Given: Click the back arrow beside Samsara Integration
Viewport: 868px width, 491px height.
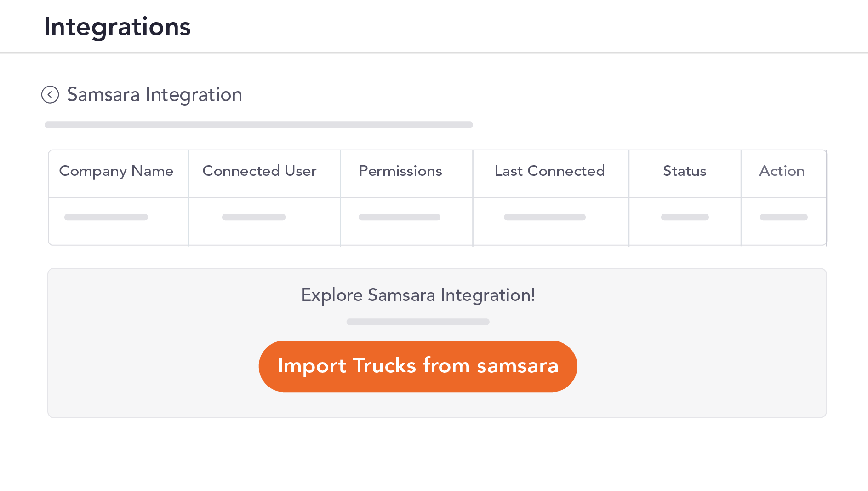Looking at the screenshot, I should coord(50,95).
